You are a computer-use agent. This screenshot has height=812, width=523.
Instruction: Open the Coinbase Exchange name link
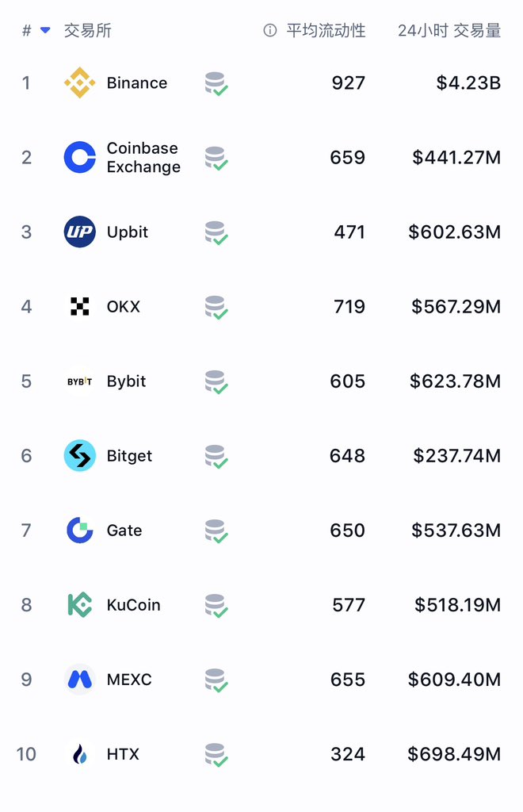tap(143, 158)
